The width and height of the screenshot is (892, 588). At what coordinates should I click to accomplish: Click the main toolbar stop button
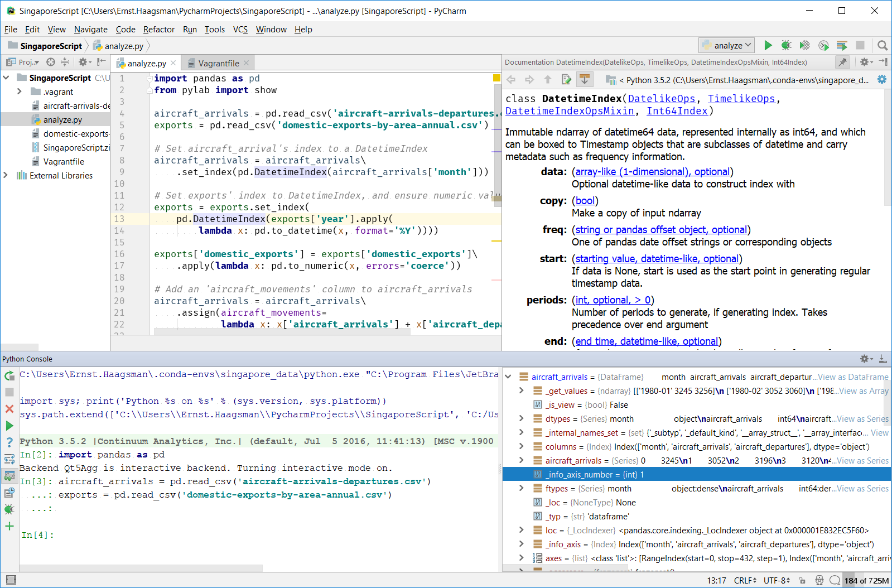pyautogui.click(x=860, y=45)
